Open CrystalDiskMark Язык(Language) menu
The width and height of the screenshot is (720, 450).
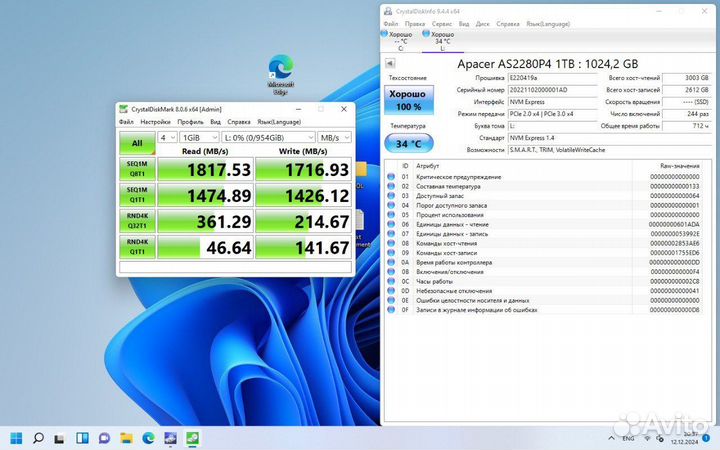point(279,122)
